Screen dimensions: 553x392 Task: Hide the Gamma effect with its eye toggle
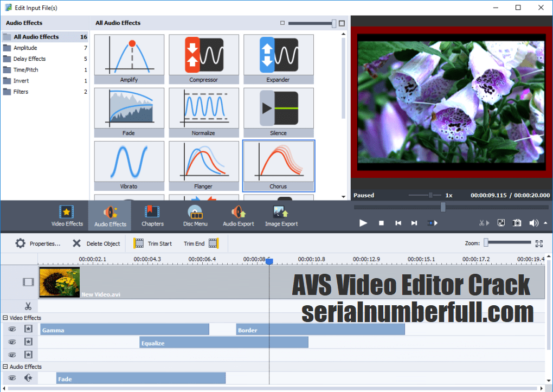click(x=12, y=329)
